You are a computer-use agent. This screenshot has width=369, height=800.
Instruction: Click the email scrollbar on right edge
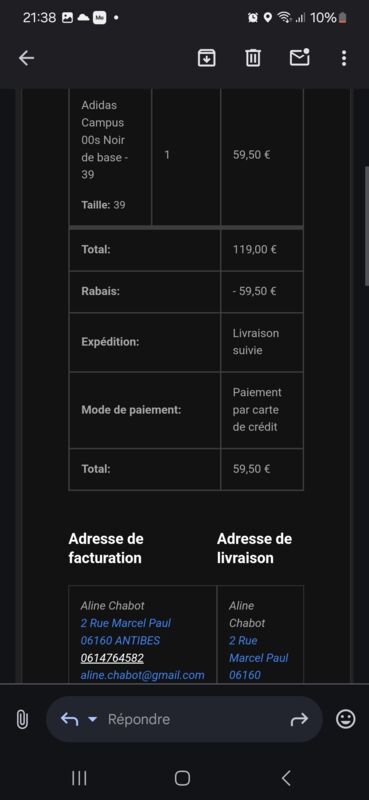tap(366, 226)
